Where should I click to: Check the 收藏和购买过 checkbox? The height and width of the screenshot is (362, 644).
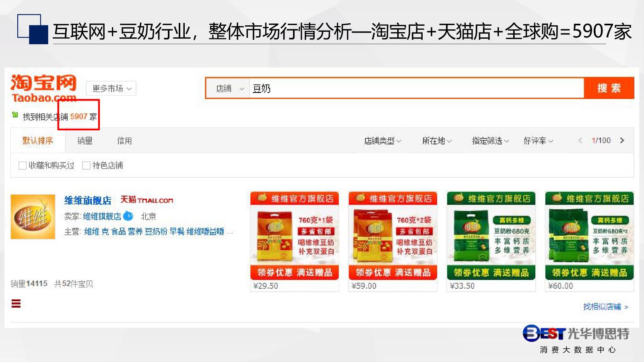coord(23,165)
